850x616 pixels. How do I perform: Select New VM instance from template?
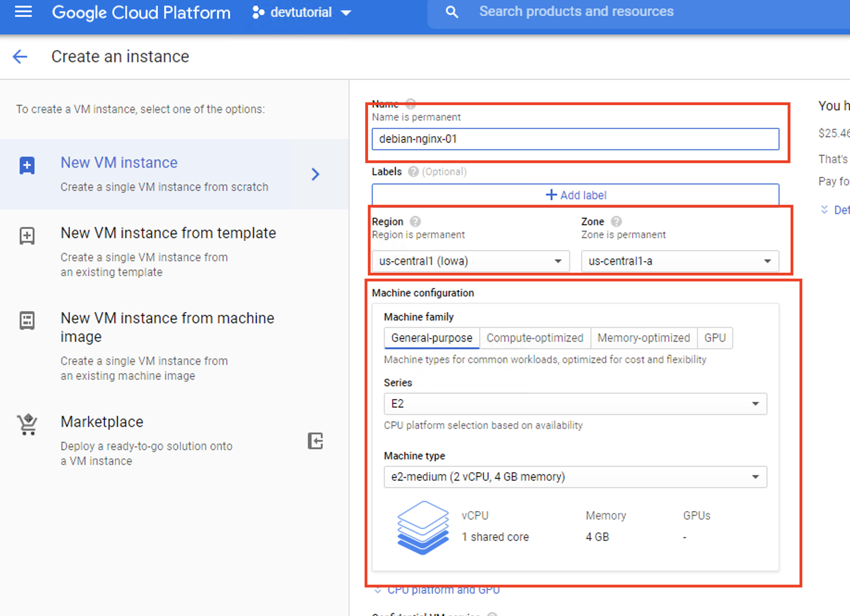pyautogui.click(x=174, y=251)
